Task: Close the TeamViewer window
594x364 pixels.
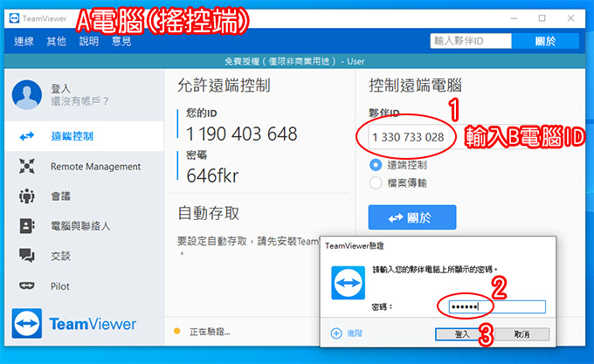Action: (571, 18)
